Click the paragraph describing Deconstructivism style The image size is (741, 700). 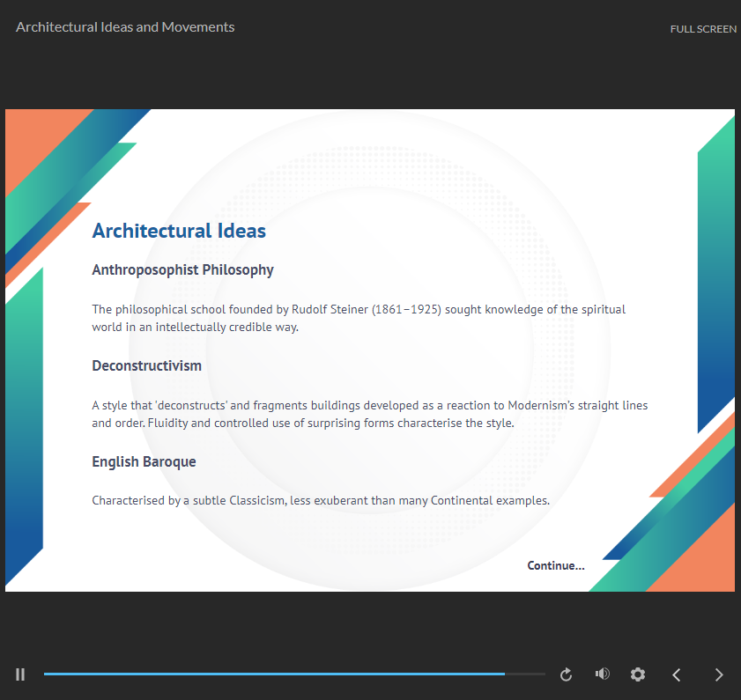(x=369, y=414)
